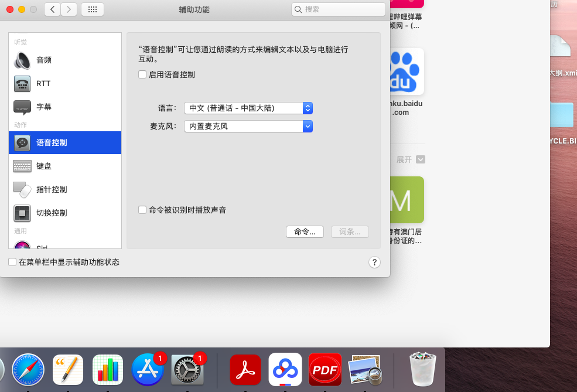Open the Trash in the Dock
This screenshot has height=392, width=577.
pos(422,369)
